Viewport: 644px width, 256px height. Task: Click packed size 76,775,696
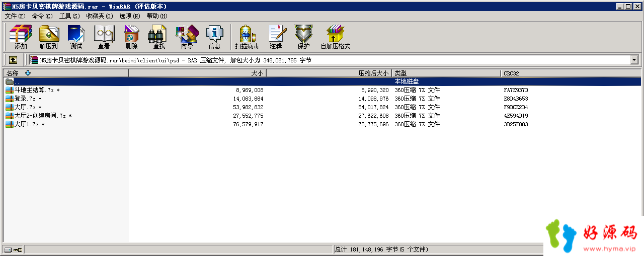coord(373,124)
